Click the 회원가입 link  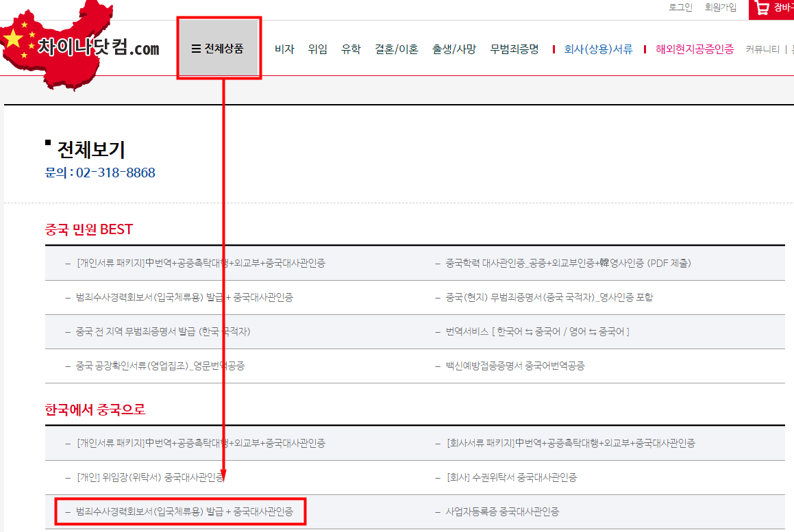tap(721, 8)
